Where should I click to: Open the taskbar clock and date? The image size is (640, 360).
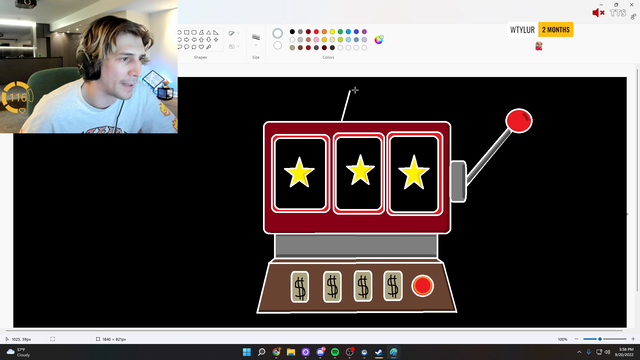624,352
